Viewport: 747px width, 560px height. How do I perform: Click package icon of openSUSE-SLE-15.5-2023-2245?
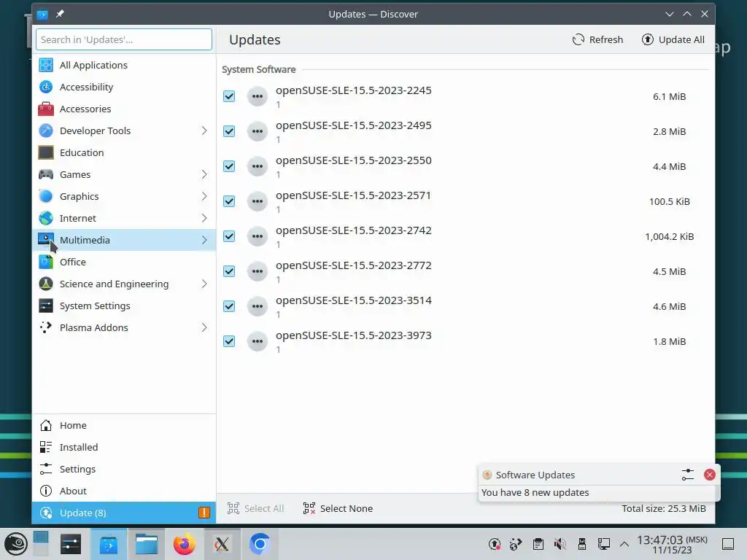258,97
